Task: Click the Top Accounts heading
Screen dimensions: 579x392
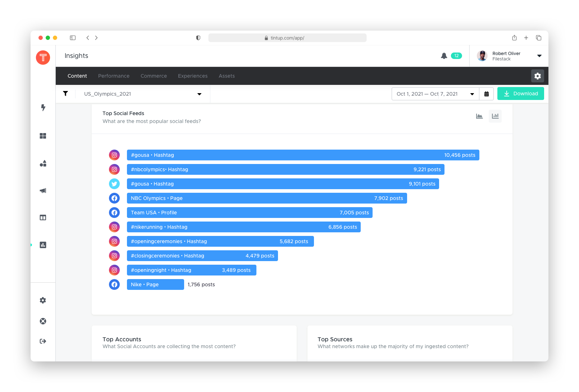Action: tap(122, 339)
